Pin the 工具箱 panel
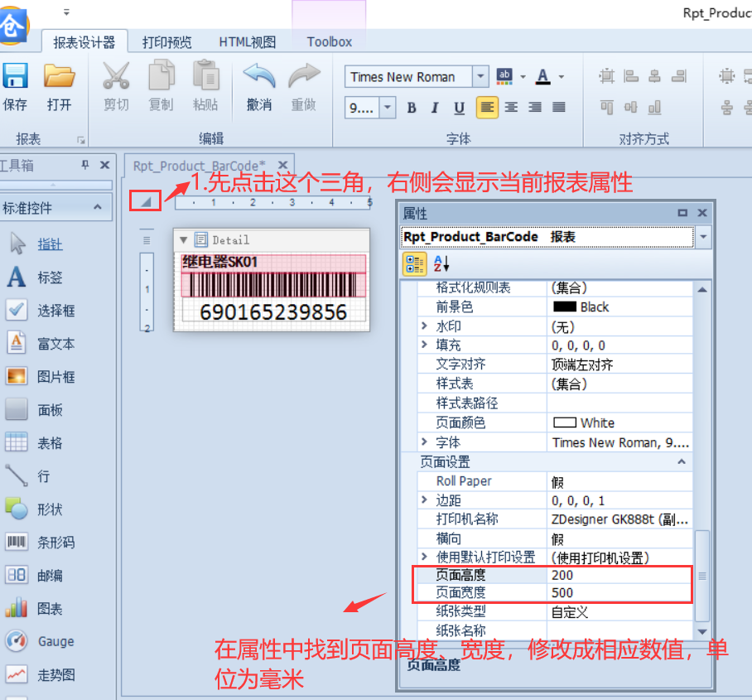 [84, 165]
